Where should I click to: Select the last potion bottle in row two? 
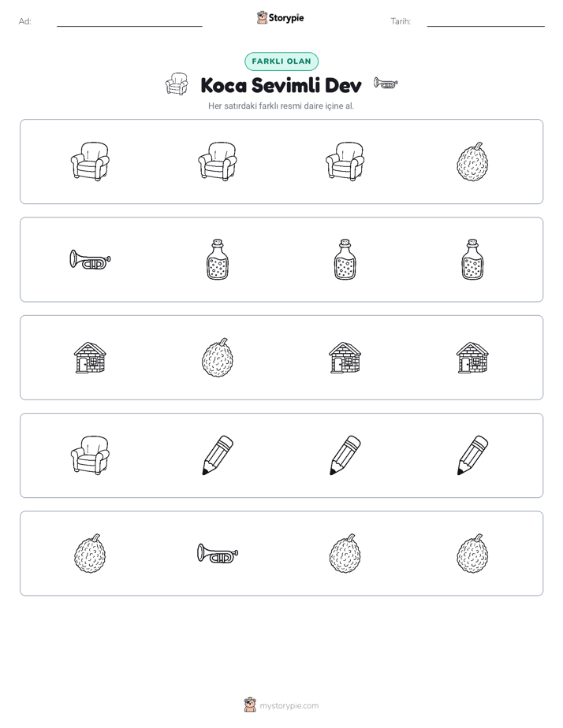pyautogui.click(x=472, y=259)
